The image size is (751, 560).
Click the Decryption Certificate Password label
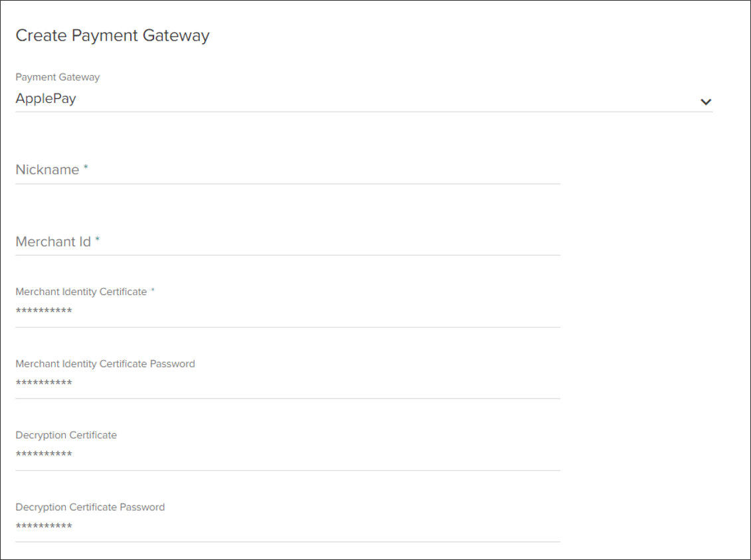pyautogui.click(x=90, y=507)
